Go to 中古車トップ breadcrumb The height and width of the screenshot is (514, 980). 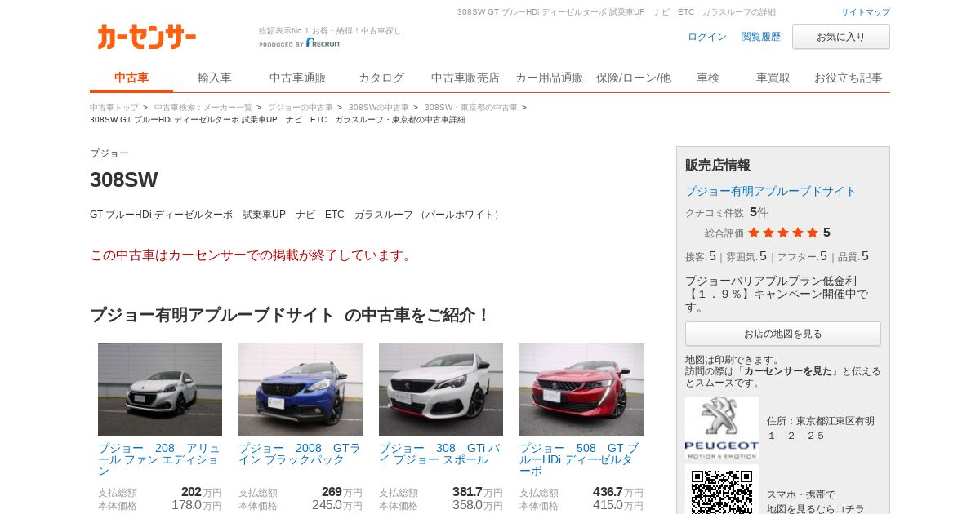[114, 107]
